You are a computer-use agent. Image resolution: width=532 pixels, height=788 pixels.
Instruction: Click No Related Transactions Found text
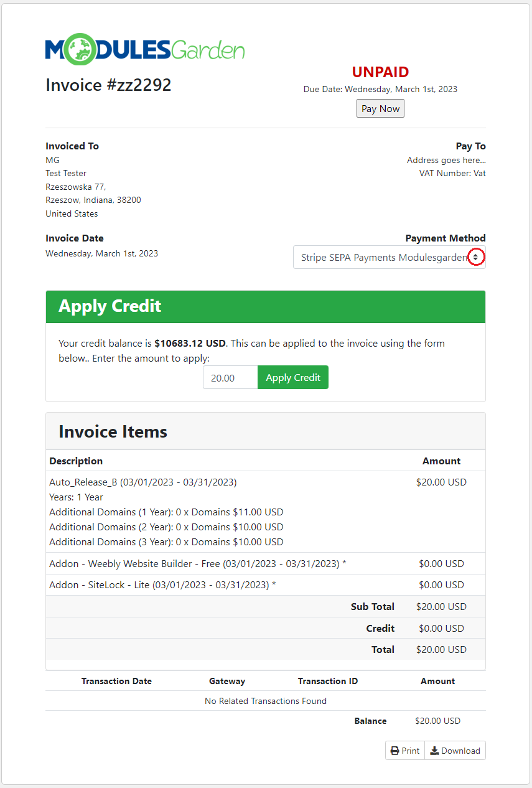266,701
